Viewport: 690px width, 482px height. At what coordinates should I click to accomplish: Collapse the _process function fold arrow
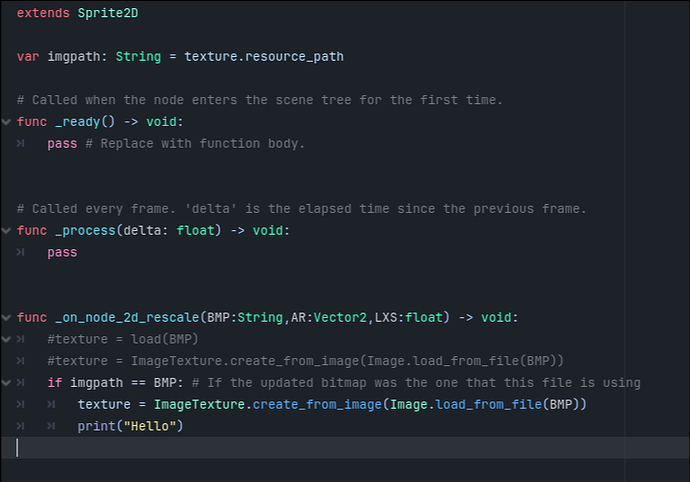pyautogui.click(x=6, y=231)
